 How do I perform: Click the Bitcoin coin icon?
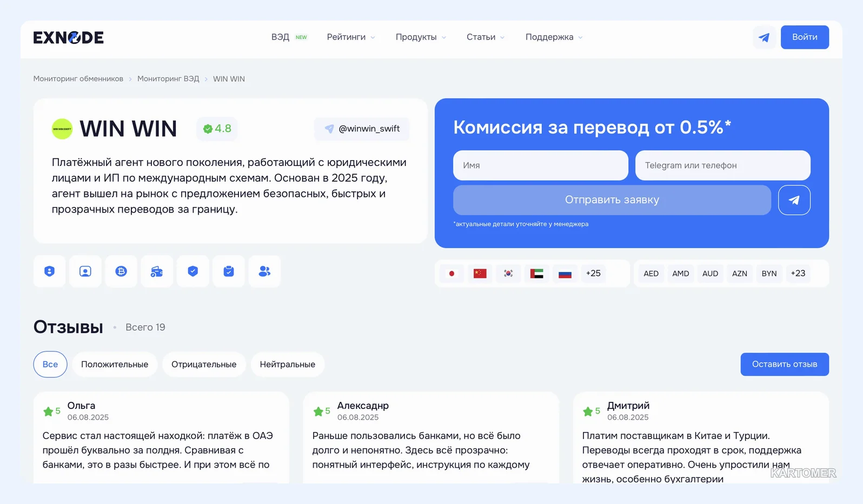[x=121, y=271]
